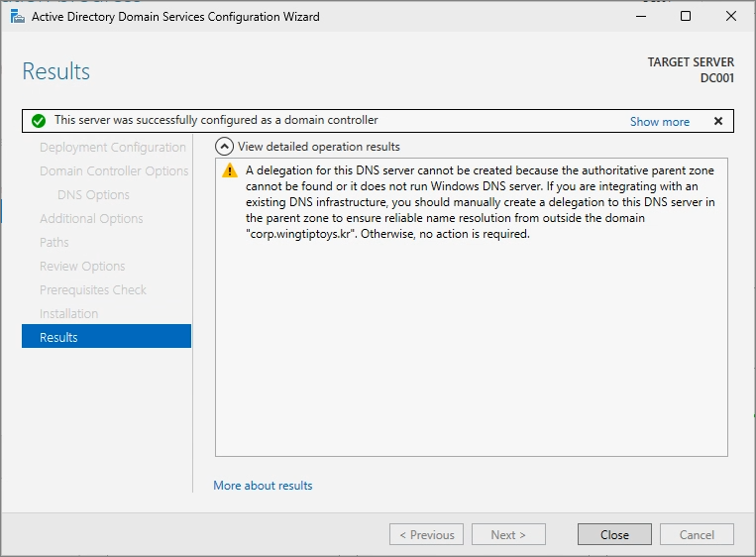Open More about results link
This screenshot has height=557, width=756.
[263, 485]
